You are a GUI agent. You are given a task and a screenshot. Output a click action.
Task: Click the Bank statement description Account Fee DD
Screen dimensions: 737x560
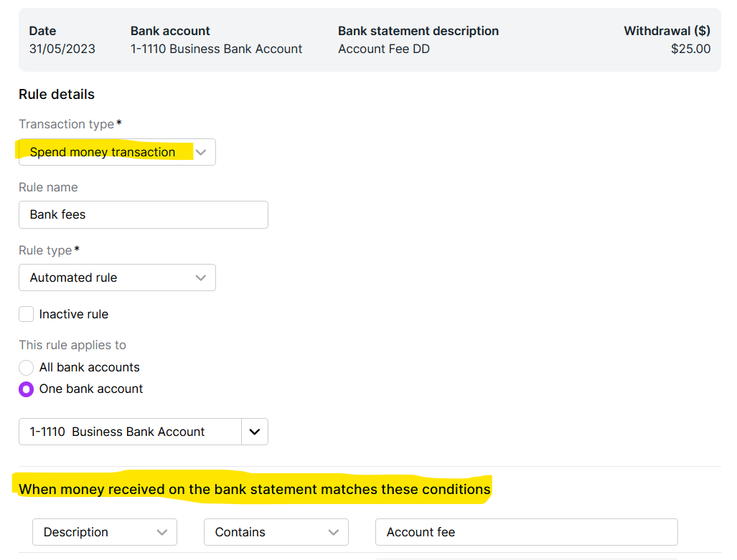point(384,49)
